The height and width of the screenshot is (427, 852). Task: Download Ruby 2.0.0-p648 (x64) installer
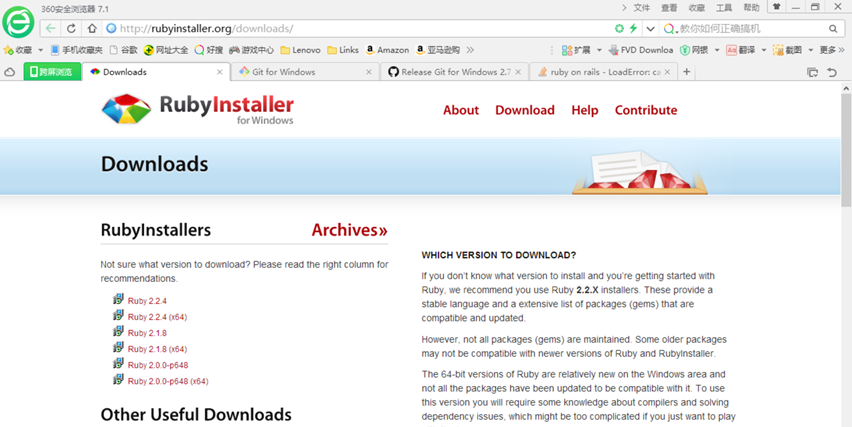(168, 381)
